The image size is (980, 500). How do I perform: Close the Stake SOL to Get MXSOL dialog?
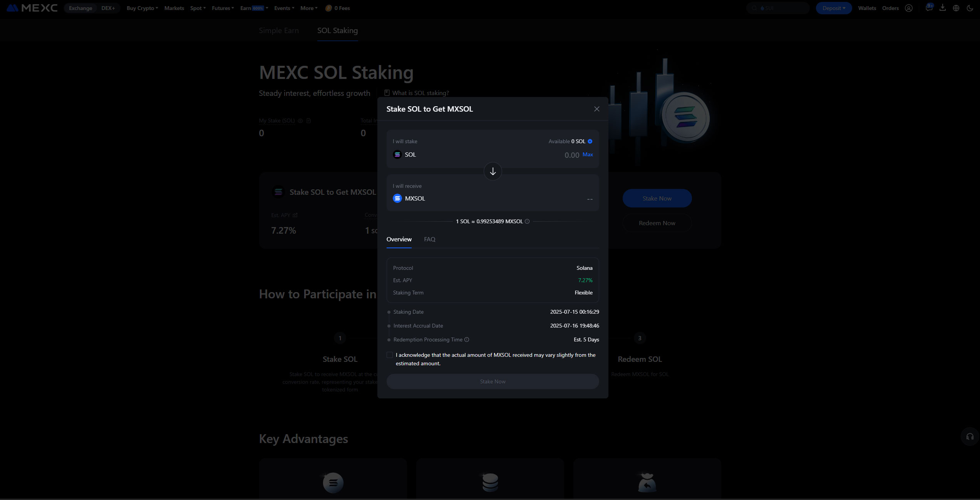coord(596,109)
